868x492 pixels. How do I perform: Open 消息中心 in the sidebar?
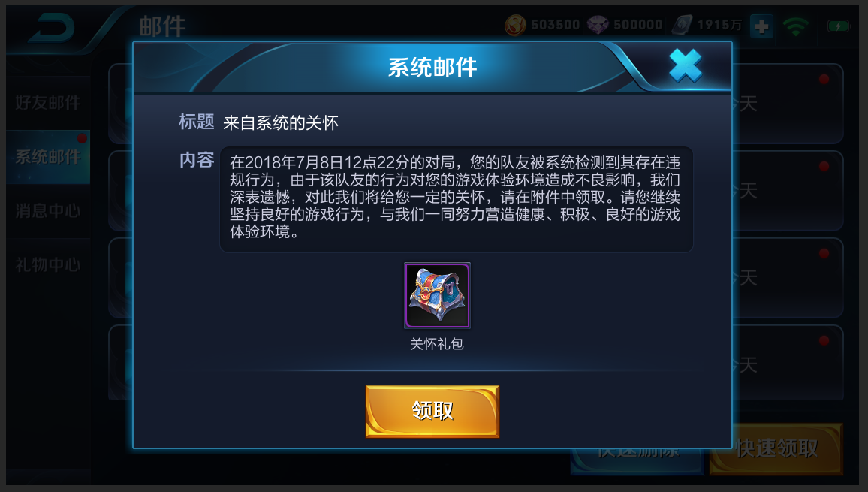[48, 211]
